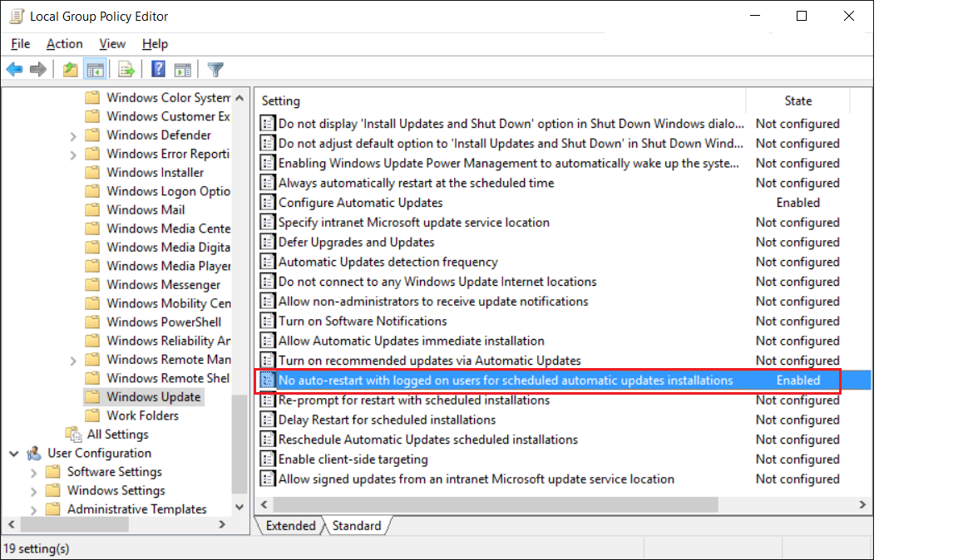Toggle the Show/Hide Console Tree icon
Screen dimensions: 958x560
tap(95, 70)
